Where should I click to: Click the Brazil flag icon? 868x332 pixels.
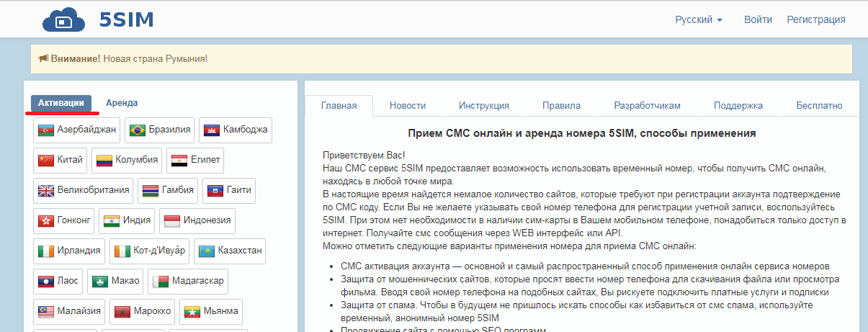[x=138, y=130]
